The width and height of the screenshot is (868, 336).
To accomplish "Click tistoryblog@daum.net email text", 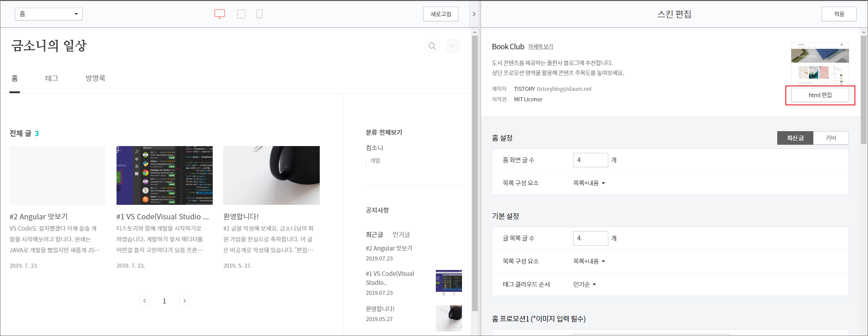I will coord(564,89).
